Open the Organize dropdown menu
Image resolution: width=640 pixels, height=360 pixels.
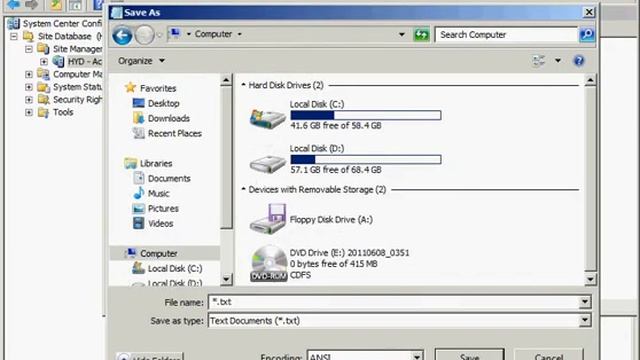coord(141,61)
